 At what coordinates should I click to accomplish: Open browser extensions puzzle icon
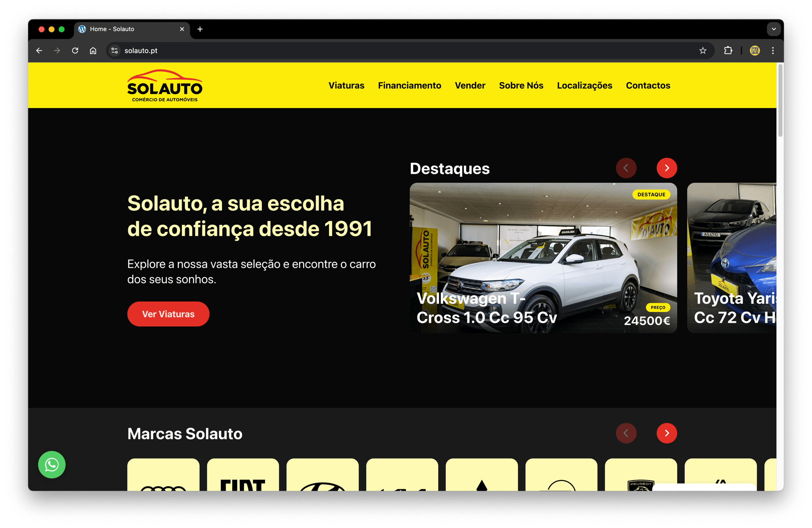(728, 51)
